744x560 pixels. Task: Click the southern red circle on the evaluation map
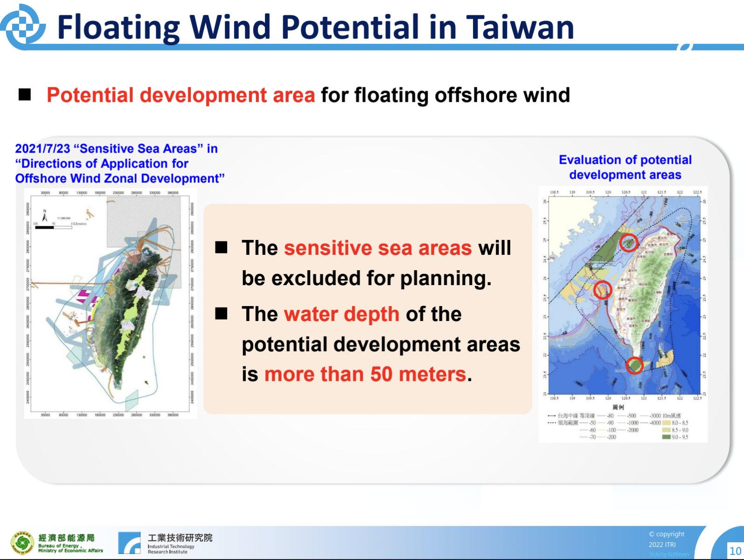634,365
